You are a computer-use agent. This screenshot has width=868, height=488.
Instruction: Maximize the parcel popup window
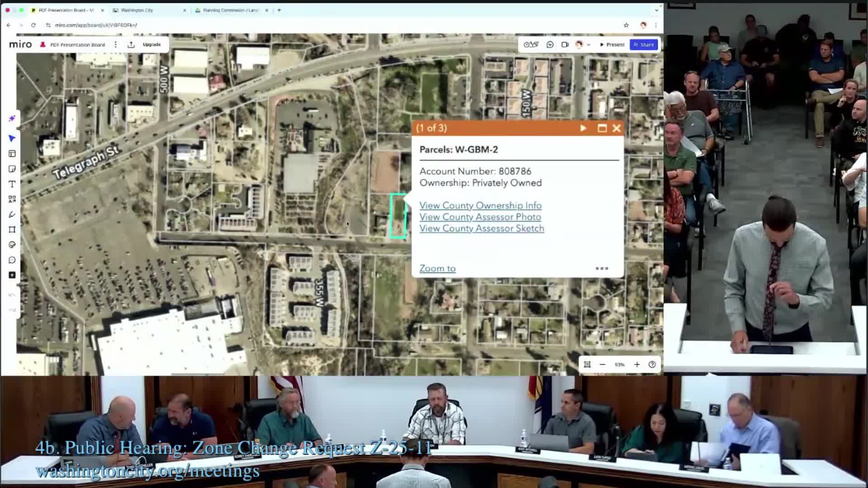(x=602, y=128)
